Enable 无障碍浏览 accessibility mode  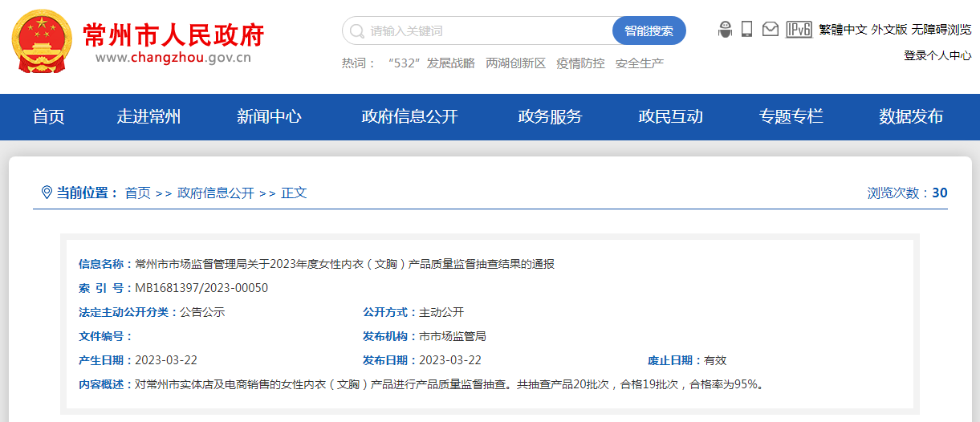click(x=941, y=30)
